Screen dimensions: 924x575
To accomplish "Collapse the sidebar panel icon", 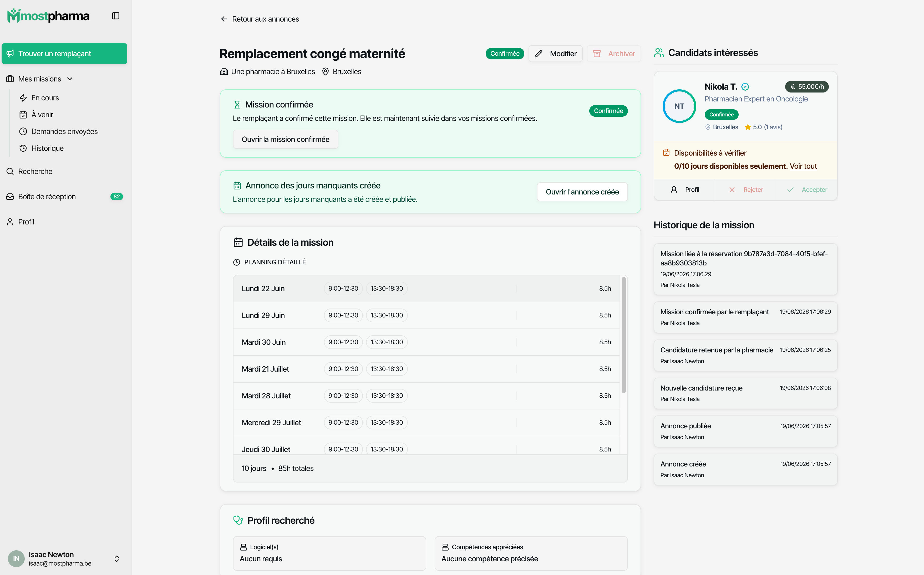I will (116, 16).
